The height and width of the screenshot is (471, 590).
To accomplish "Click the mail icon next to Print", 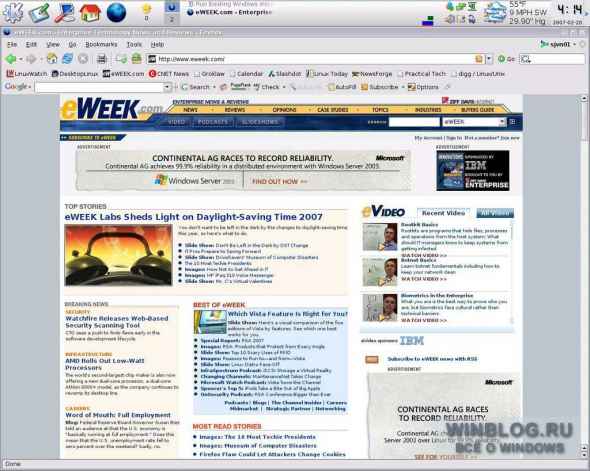I will pos(121,59).
